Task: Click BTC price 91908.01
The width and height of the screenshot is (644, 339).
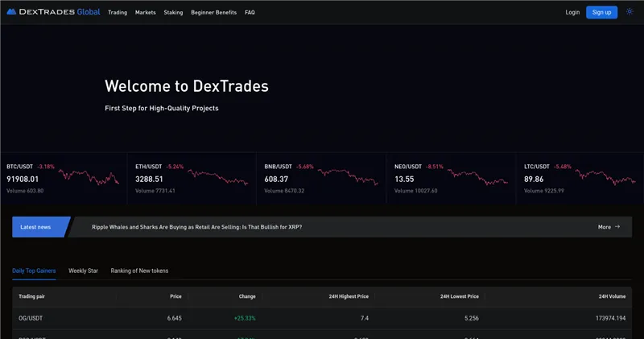Action: point(23,179)
